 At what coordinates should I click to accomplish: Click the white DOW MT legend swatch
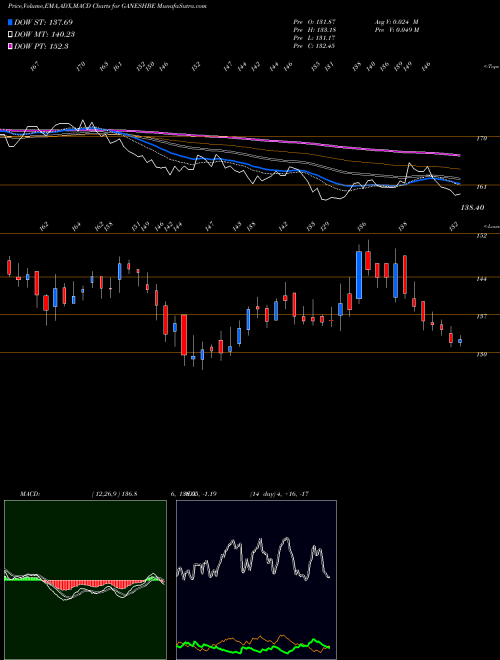(x=10, y=34)
